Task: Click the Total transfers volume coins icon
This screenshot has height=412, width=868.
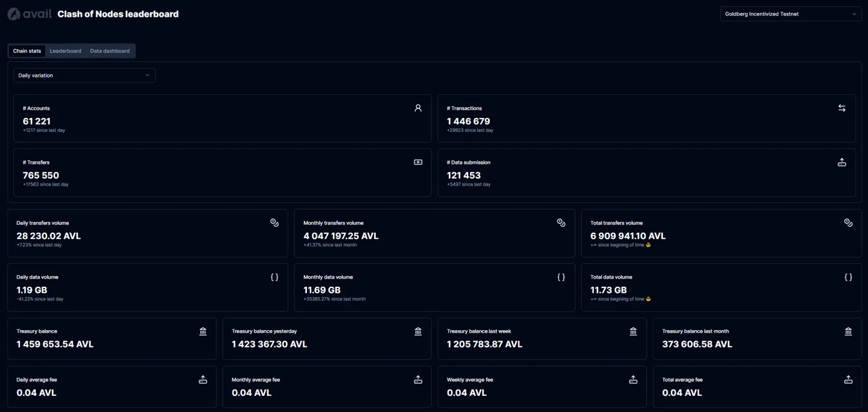Action: (848, 223)
